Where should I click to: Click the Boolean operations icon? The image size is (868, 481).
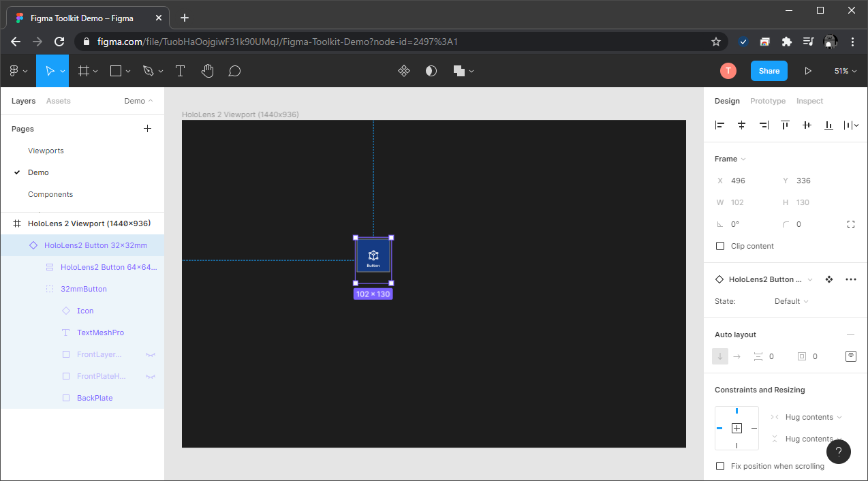click(459, 71)
